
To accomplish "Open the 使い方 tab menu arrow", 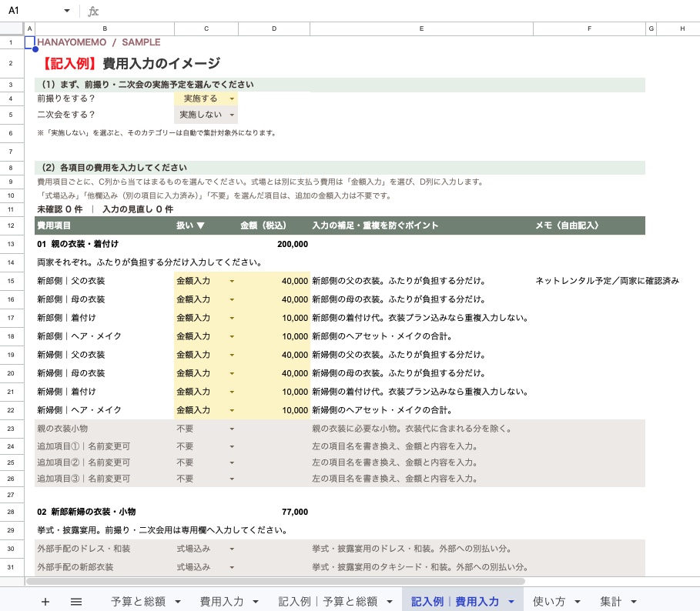I will 577,602.
